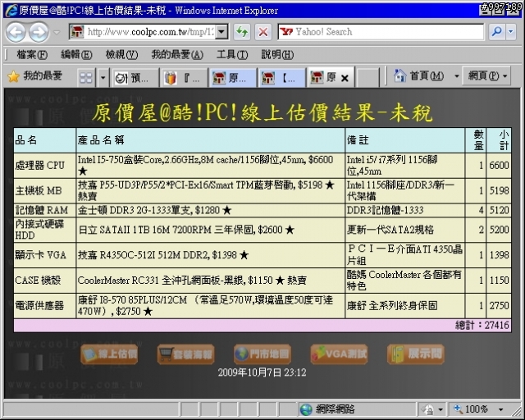The height and width of the screenshot is (420, 525).
Task: Switch to the tab with gift box icon
Action: click(184, 78)
